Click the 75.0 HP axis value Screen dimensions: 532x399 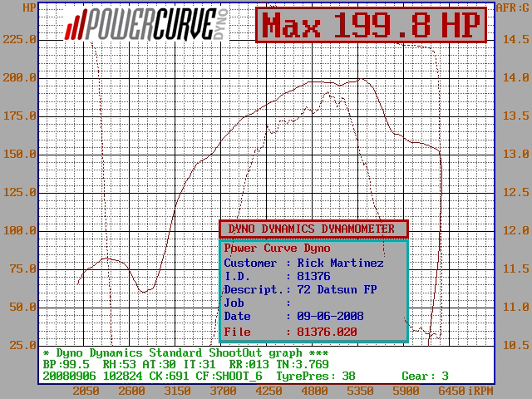[x=23, y=269]
